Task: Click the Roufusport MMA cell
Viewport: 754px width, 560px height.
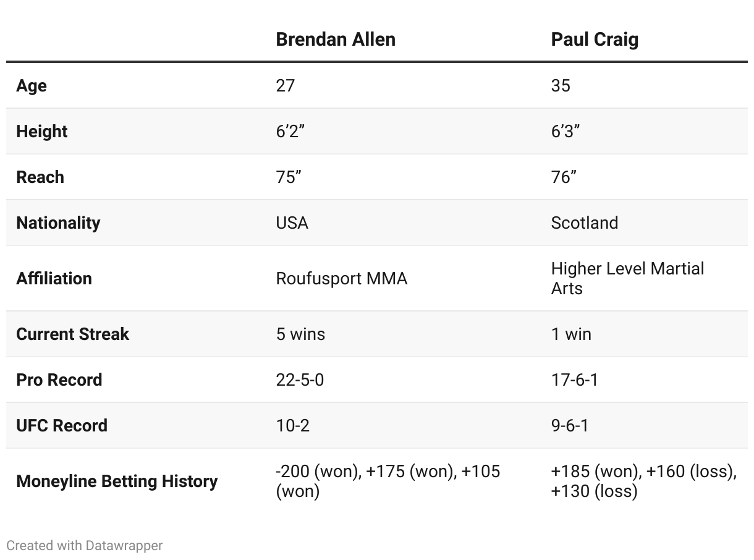Action: tap(342, 278)
